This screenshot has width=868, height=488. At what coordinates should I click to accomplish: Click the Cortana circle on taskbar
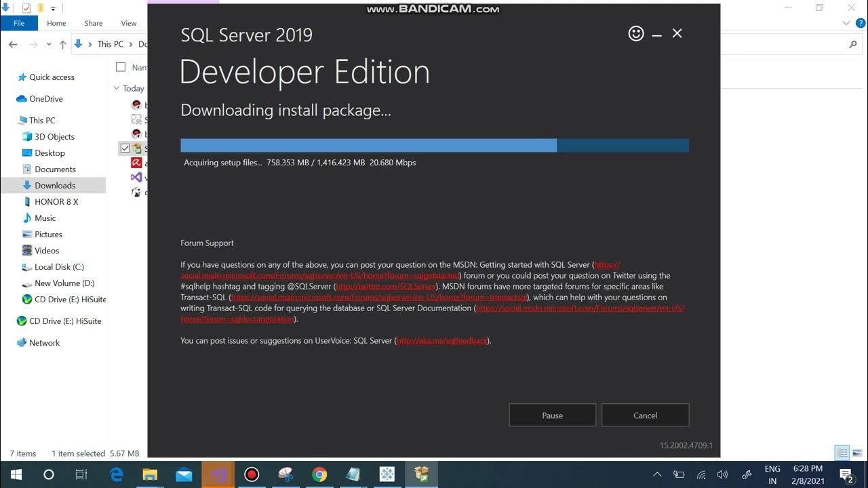coord(49,474)
